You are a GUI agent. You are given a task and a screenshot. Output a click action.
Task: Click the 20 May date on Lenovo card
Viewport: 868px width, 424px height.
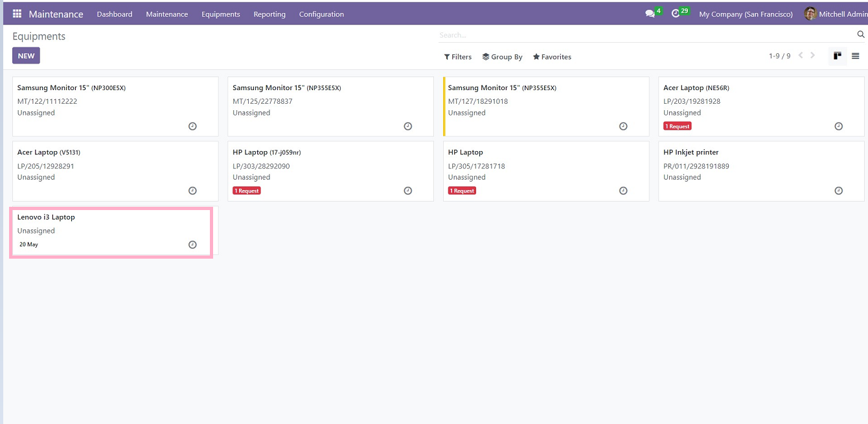click(29, 244)
